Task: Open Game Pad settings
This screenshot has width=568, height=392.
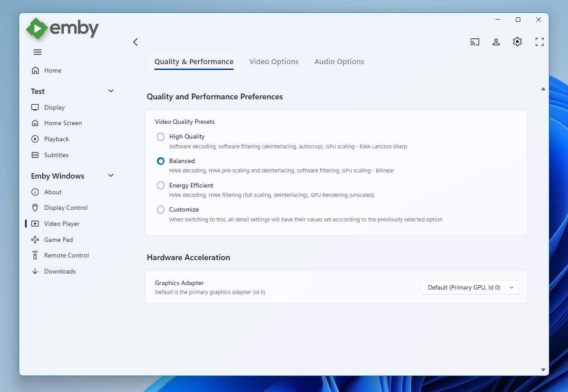Action: pos(58,240)
